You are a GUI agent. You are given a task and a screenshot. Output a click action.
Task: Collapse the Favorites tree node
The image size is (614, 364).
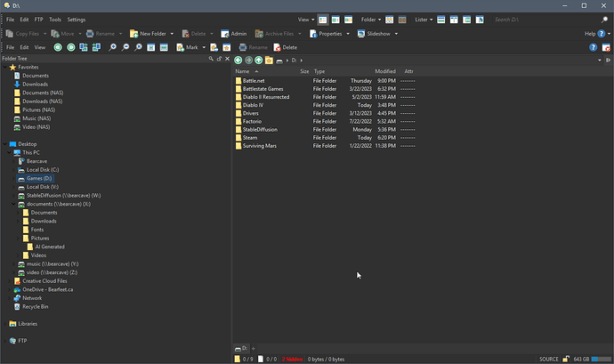[x=4, y=68]
